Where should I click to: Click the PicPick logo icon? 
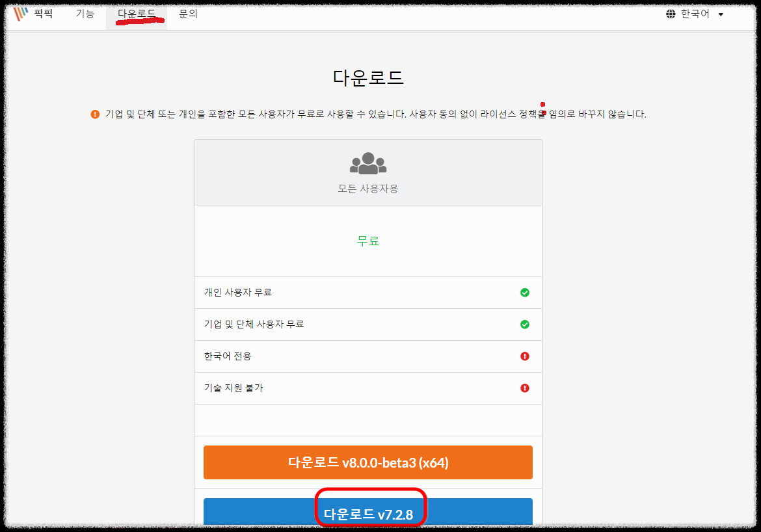tap(19, 13)
